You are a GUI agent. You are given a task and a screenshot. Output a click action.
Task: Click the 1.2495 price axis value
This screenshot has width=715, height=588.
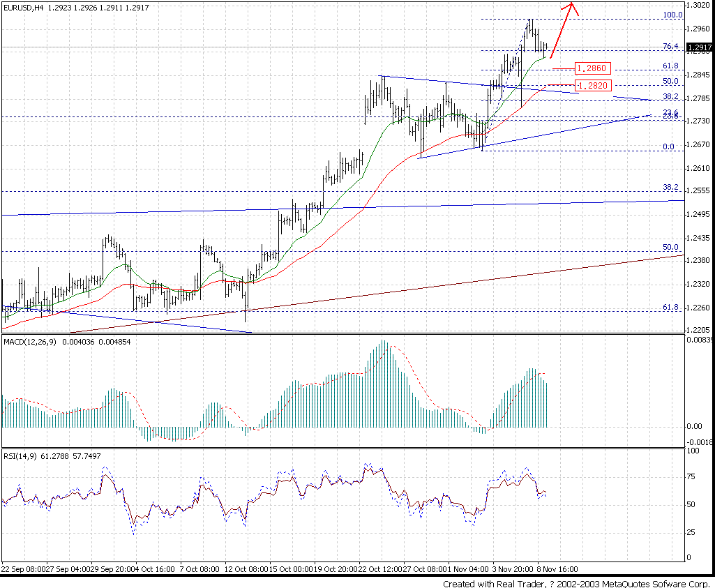pyautogui.click(x=699, y=214)
